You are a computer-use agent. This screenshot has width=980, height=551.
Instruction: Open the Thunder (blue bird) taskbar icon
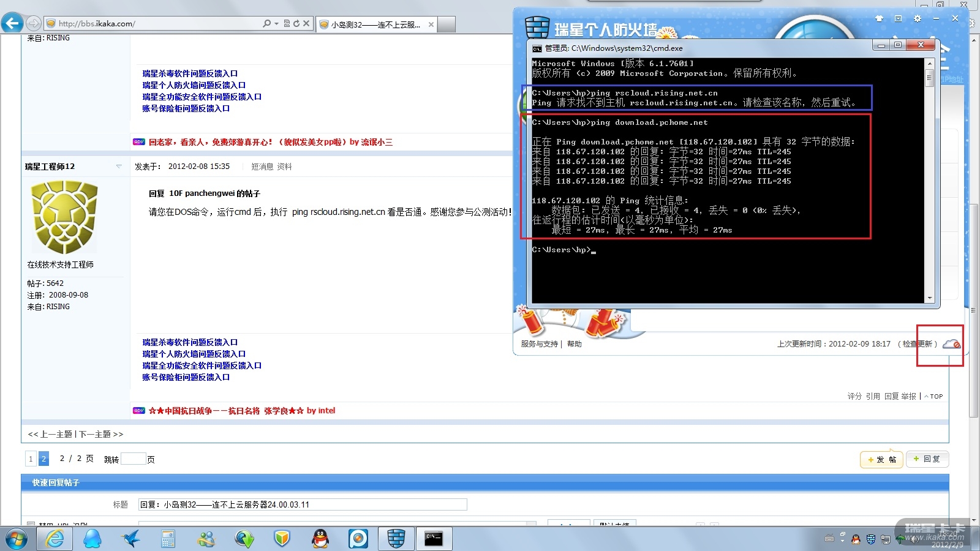click(130, 539)
